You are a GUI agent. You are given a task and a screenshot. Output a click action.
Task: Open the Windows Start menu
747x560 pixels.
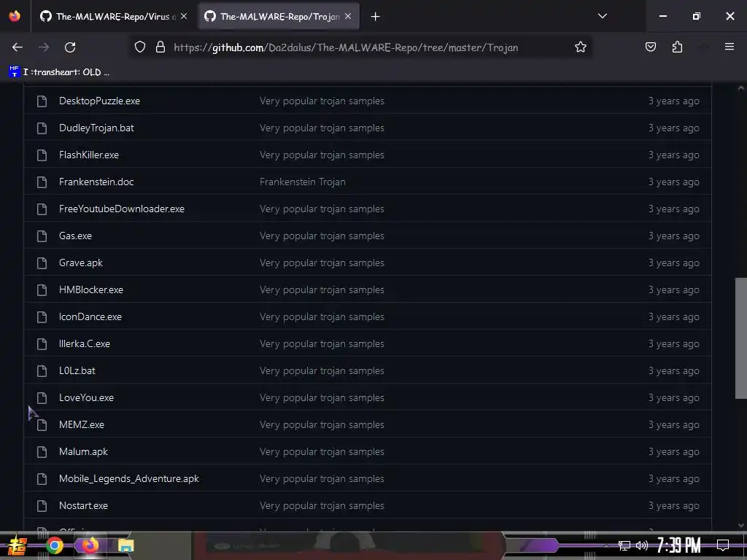(18, 545)
